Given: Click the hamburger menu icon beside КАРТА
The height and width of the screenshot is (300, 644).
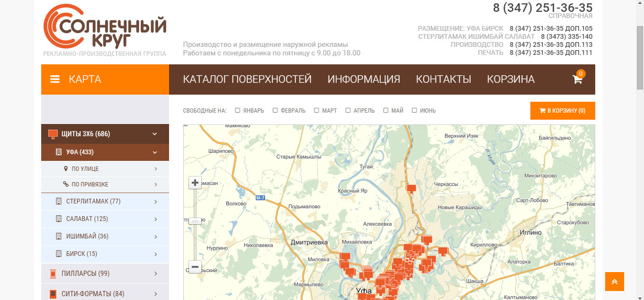Looking at the screenshot, I should [x=55, y=79].
